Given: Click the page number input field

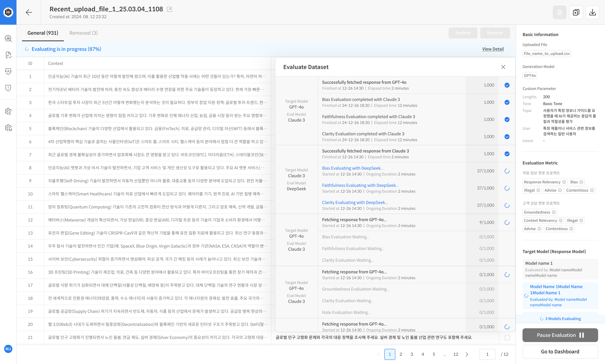Looking at the screenshot, I should [x=487, y=354].
